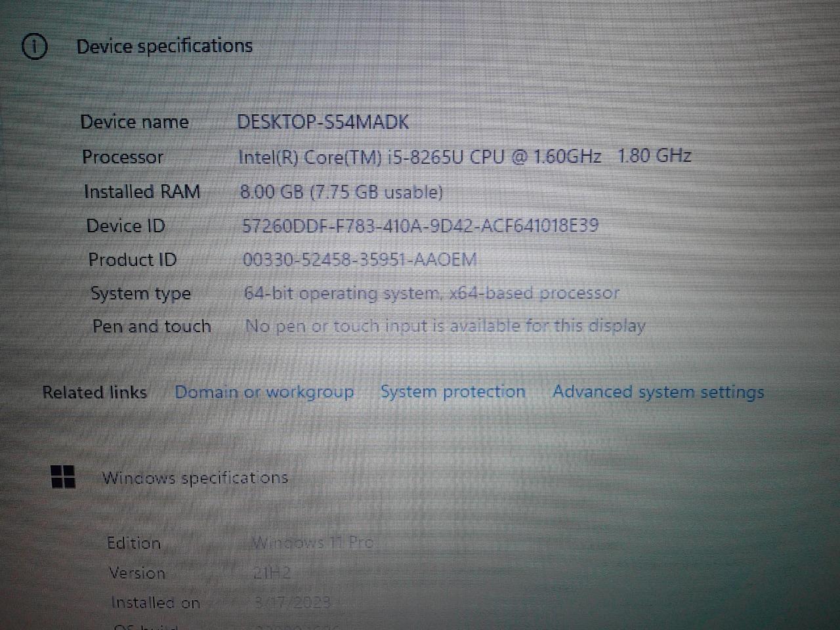The height and width of the screenshot is (630, 840).
Task: Click the Device ID value string
Action: click(x=420, y=226)
